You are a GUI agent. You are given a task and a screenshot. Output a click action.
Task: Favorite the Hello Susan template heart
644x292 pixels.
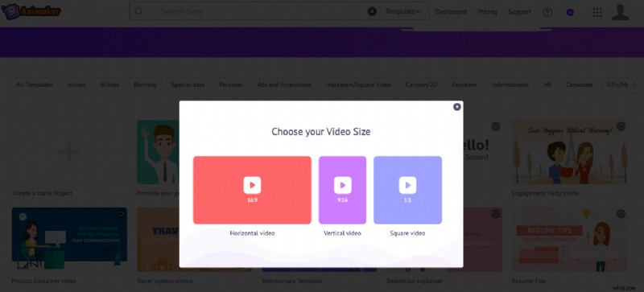[496, 126]
